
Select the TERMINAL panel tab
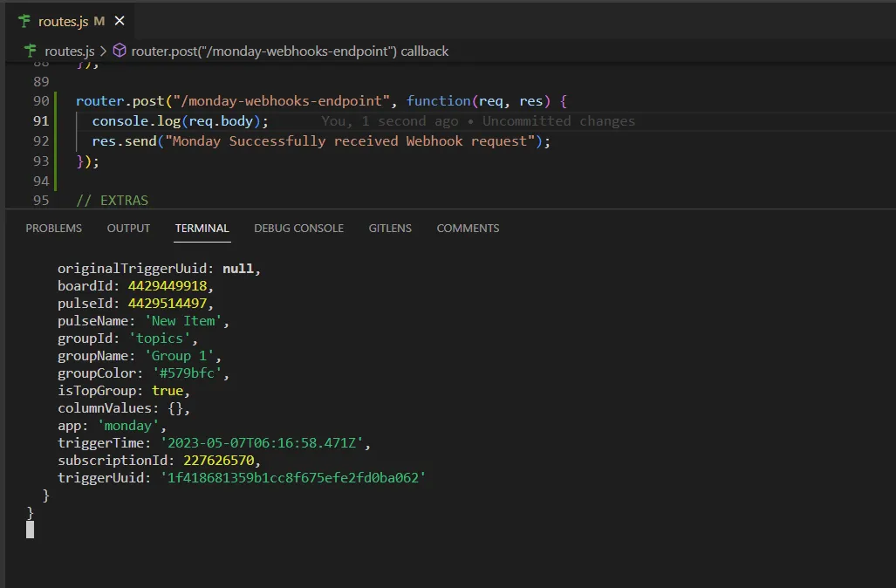[x=202, y=228]
